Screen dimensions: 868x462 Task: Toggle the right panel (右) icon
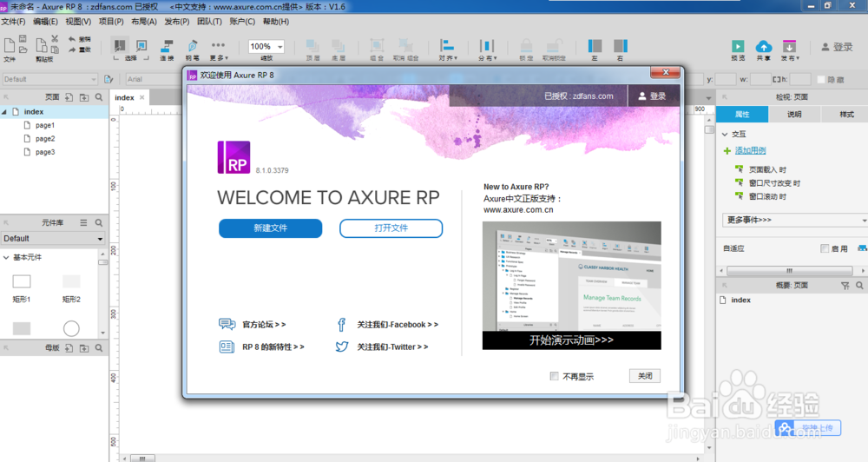(x=621, y=46)
